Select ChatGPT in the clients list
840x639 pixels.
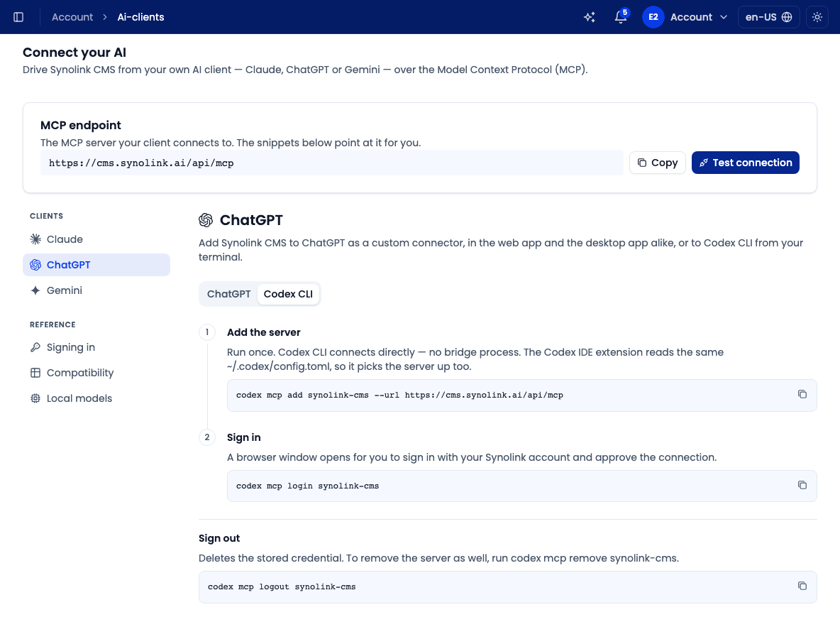click(96, 265)
